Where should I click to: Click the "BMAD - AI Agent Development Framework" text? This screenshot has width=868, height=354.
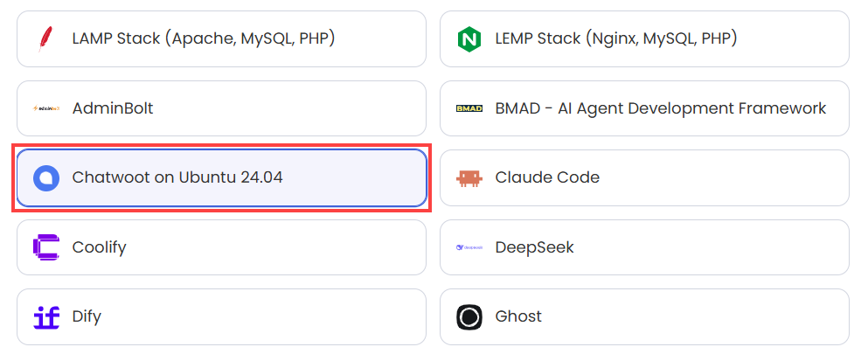[661, 108]
